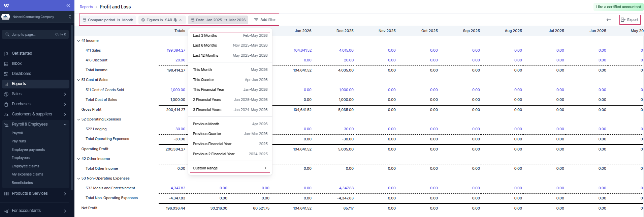644x217 pixels.
Task: Collapse the 52 Operating Expenses group
Action: 78,119
